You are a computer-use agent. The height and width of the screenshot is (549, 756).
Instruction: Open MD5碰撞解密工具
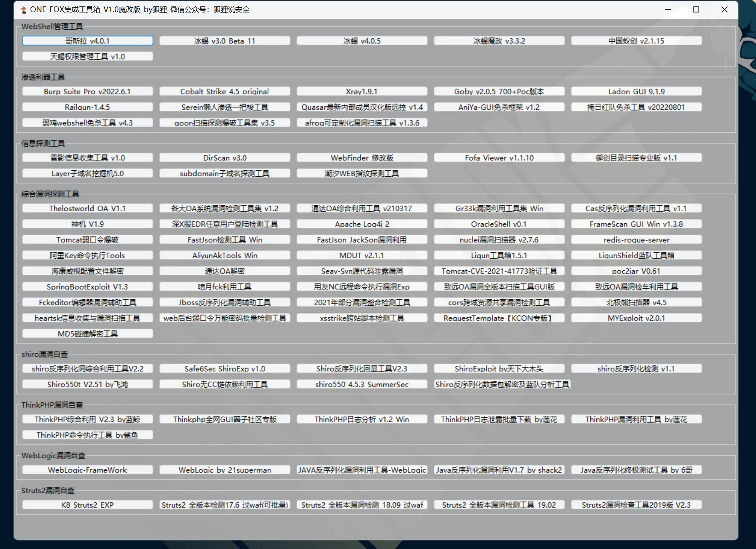pyautogui.click(x=87, y=334)
